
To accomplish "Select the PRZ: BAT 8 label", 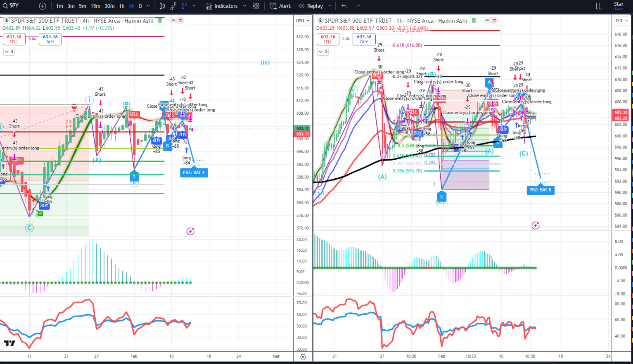I will [541, 190].
